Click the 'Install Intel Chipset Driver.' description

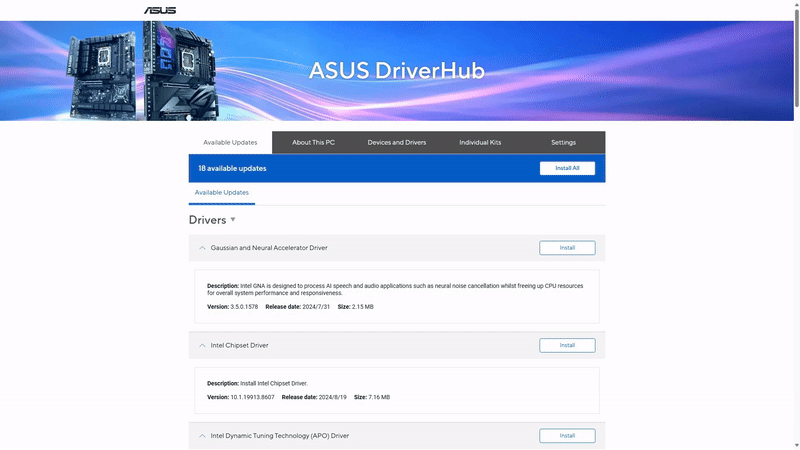pyautogui.click(x=274, y=384)
